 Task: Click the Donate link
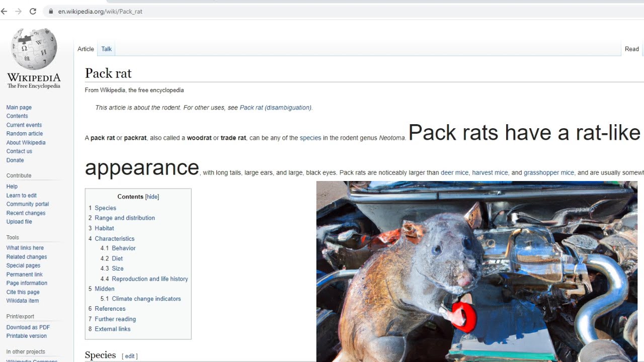pyautogui.click(x=15, y=160)
